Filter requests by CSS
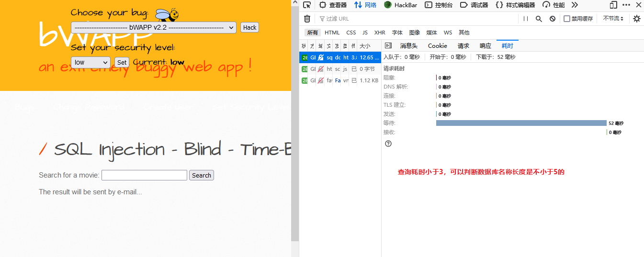This screenshot has width=644, height=257. point(351,33)
